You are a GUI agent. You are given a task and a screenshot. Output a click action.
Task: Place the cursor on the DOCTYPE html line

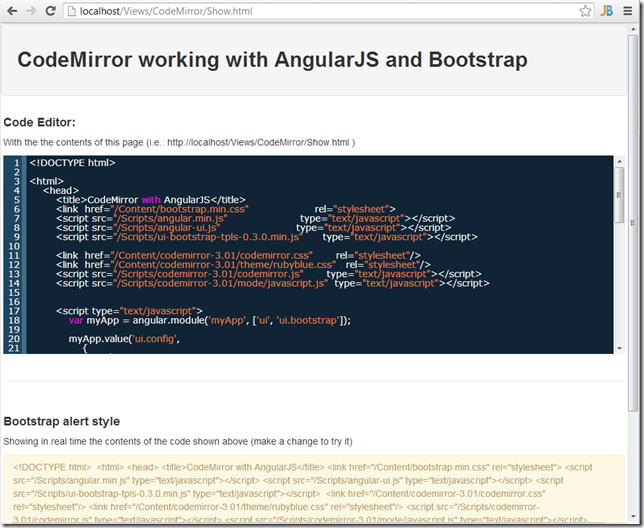click(x=73, y=162)
